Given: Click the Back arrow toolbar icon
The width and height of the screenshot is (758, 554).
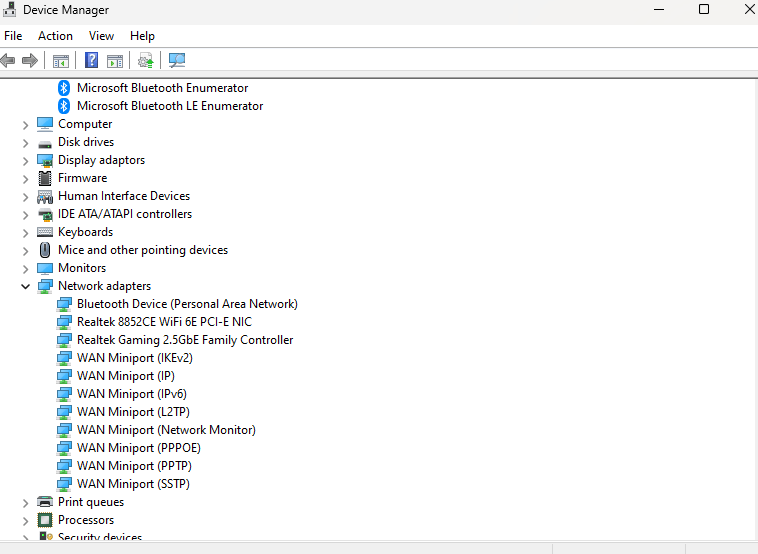Looking at the screenshot, I should click(x=8, y=60).
